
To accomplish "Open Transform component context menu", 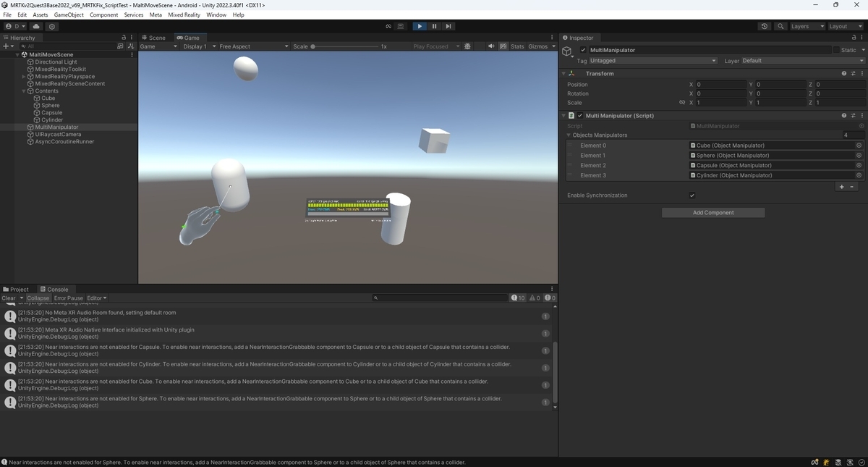I will [x=861, y=73].
